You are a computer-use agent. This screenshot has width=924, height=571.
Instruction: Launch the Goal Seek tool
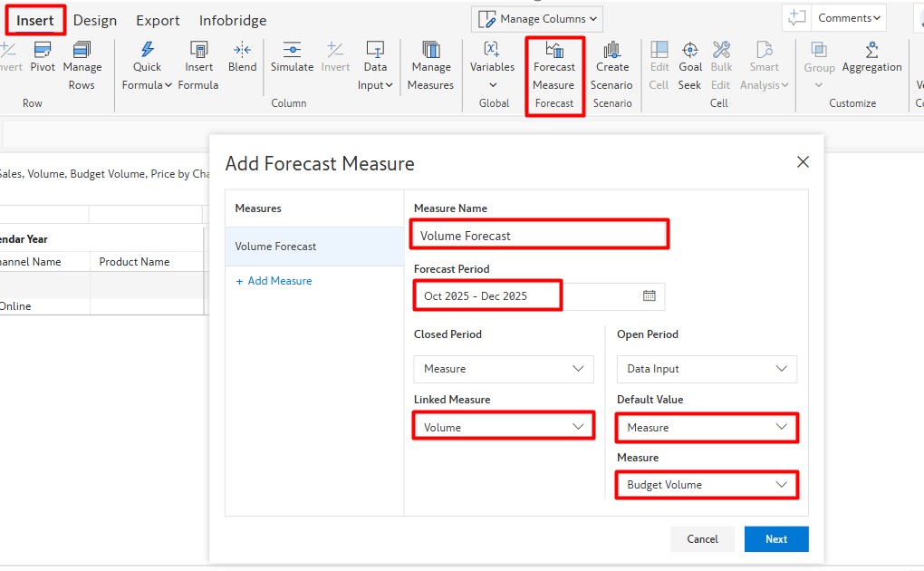tap(690, 66)
